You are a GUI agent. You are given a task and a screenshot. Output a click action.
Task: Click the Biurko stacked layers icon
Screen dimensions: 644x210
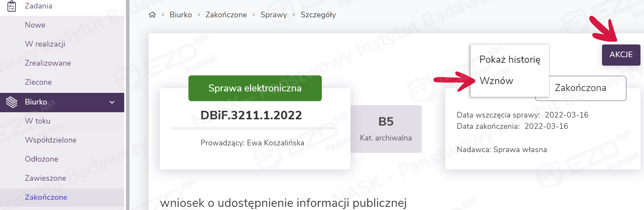pyautogui.click(x=12, y=102)
